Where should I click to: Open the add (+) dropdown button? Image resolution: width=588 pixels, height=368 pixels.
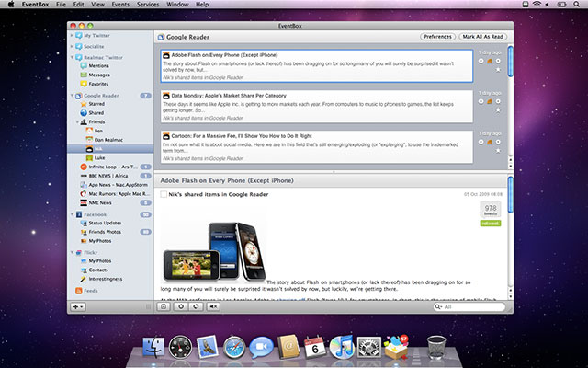point(78,306)
